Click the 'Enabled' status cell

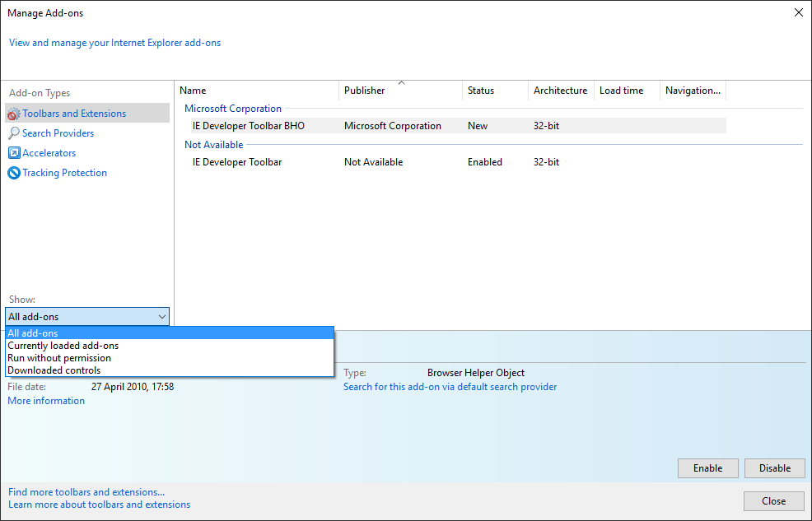pyautogui.click(x=485, y=162)
